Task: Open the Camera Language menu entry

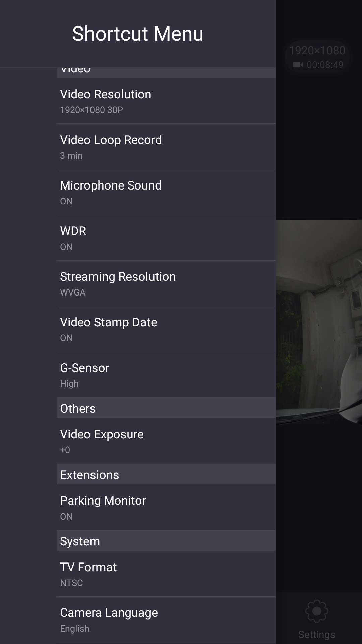Action: [166, 620]
